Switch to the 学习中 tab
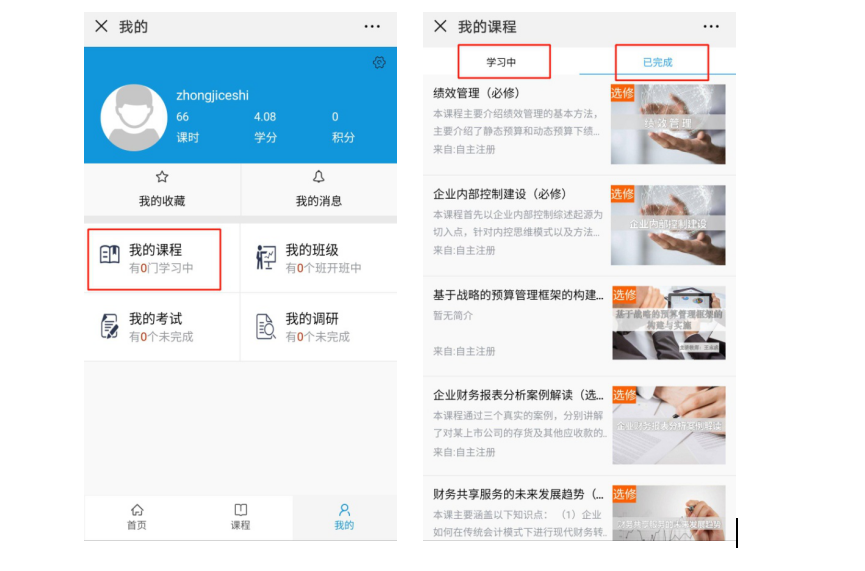865x571 pixels. coord(501,62)
